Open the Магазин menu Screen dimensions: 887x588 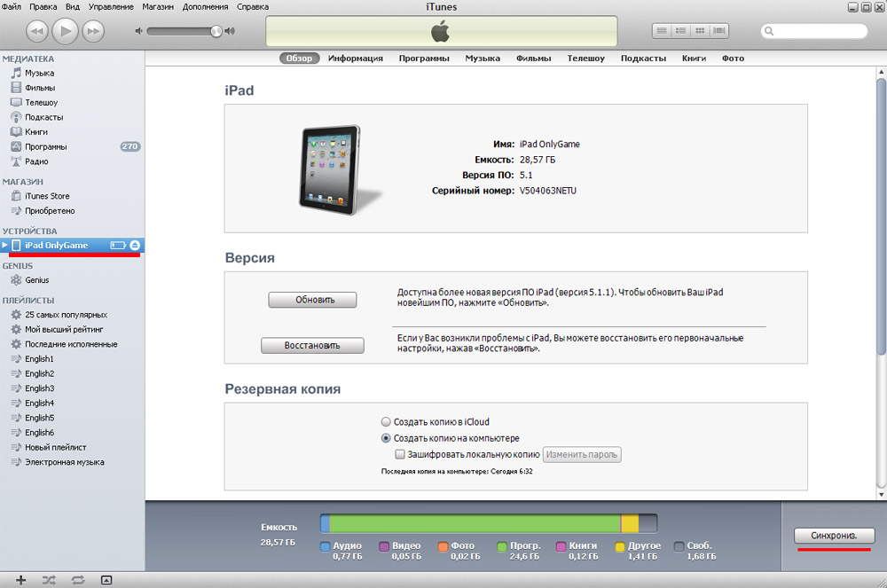click(x=158, y=7)
